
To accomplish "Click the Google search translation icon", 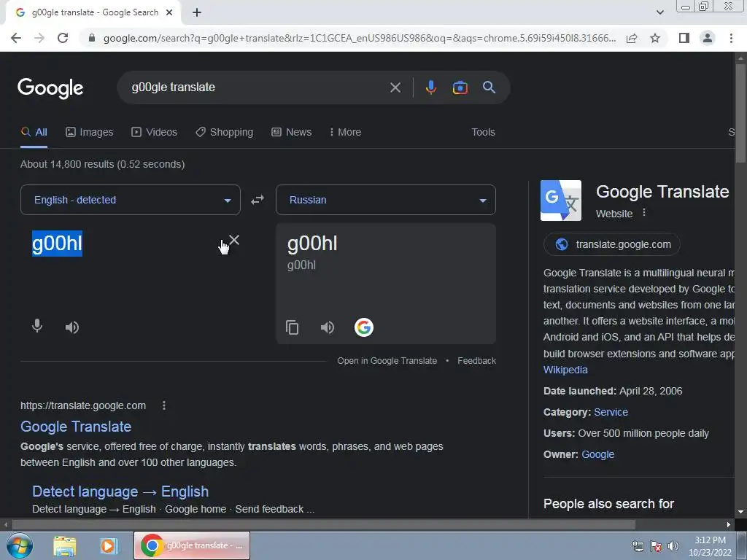I will click(363, 327).
